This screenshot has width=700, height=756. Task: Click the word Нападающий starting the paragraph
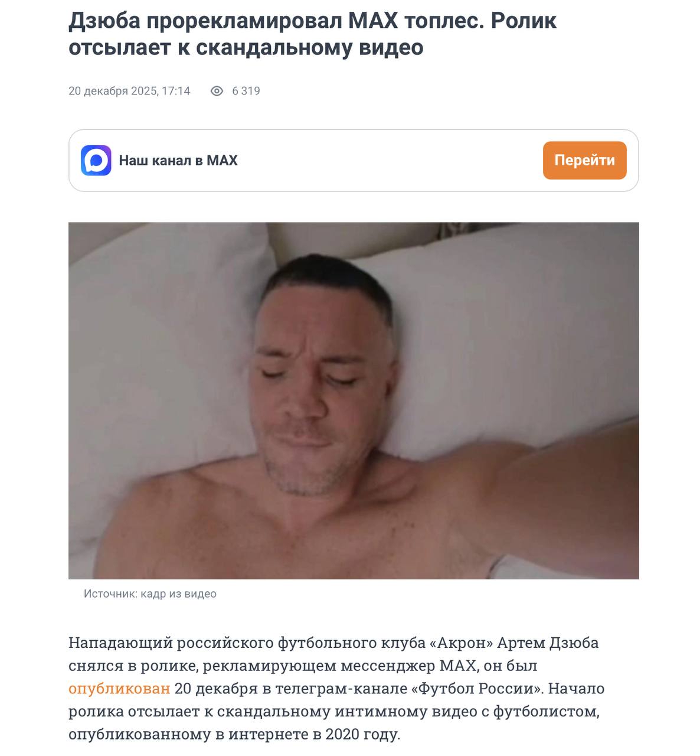tap(120, 643)
